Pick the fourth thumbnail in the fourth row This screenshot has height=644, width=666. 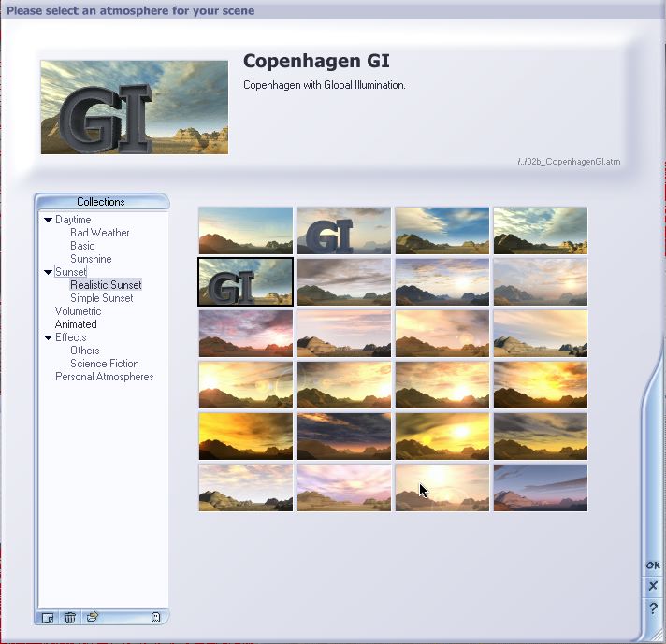pos(541,384)
